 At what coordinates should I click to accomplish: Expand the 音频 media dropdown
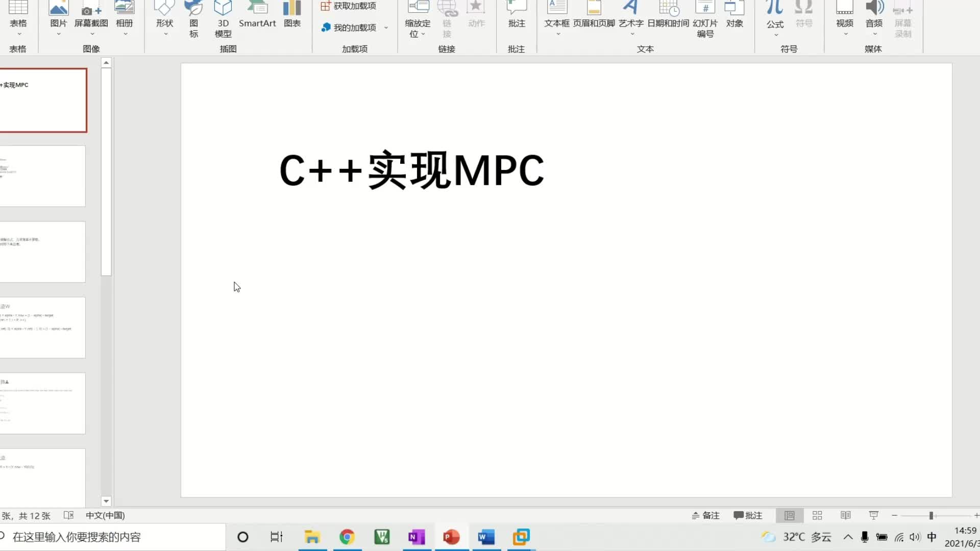[x=874, y=34]
